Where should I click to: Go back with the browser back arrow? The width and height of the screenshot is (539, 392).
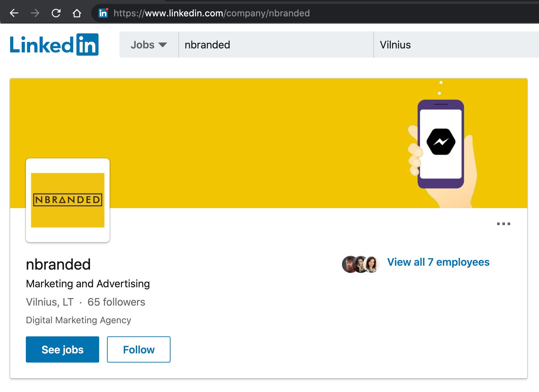pyautogui.click(x=14, y=13)
